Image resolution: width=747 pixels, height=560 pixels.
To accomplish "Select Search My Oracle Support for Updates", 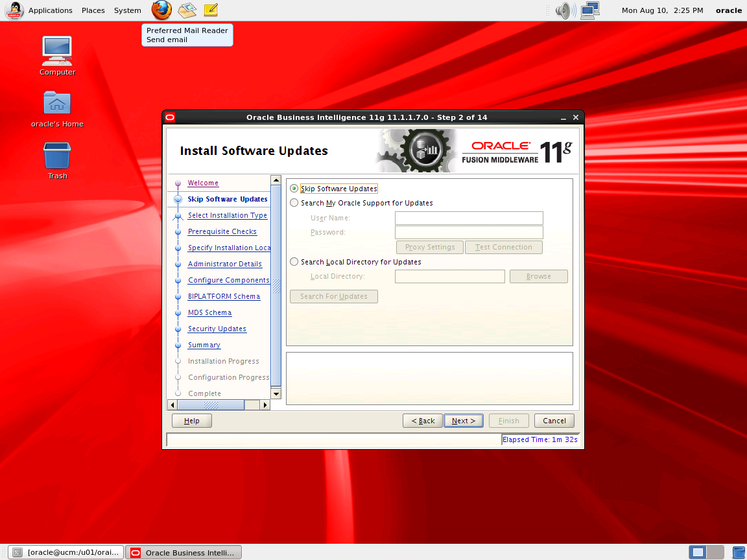I will [x=294, y=203].
